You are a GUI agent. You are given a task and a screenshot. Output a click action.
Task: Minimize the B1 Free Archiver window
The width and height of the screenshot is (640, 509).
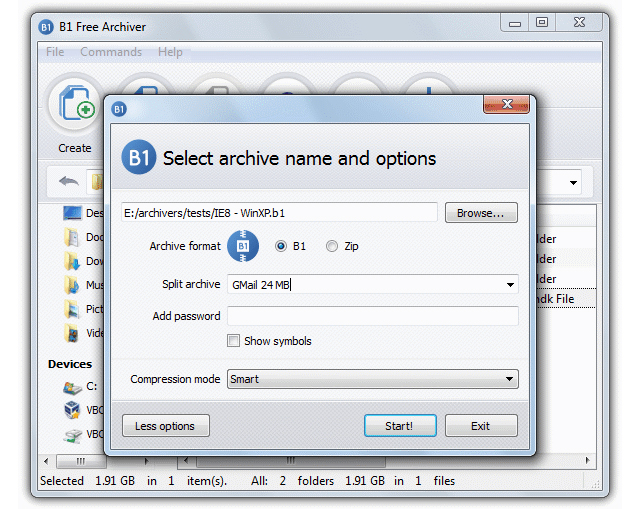(515, 22)
